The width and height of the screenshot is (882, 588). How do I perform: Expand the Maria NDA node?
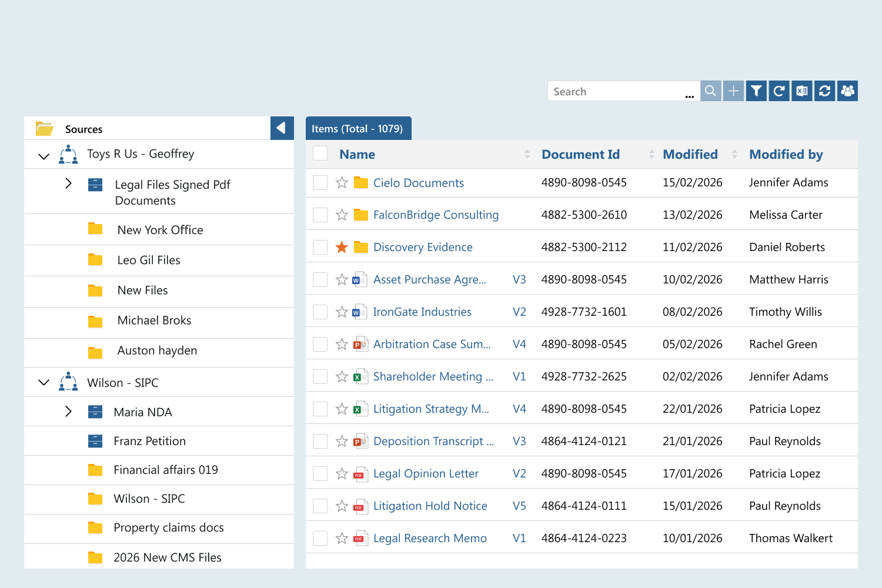68,411
